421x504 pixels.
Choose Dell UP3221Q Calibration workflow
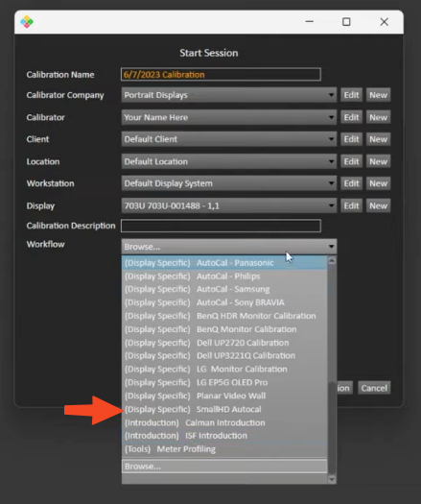224,356
